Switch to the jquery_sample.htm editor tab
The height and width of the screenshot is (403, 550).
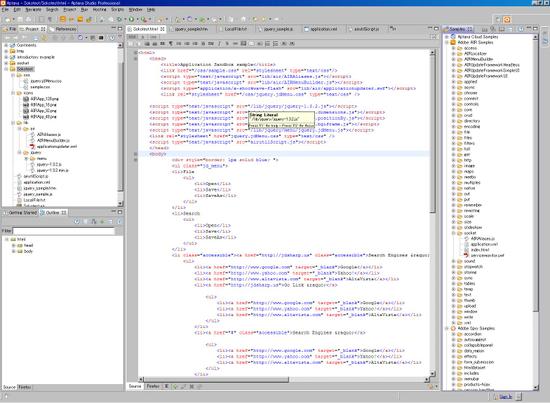[192, 29]
